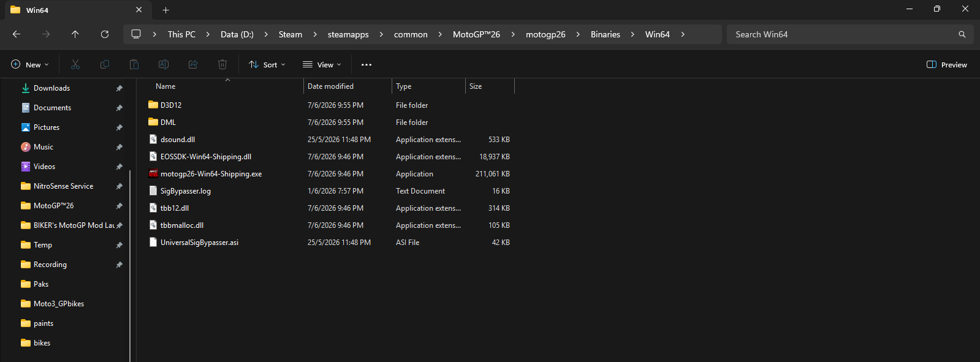Expand chevron after common breadcrumb
980x362 pixels.
440,34
